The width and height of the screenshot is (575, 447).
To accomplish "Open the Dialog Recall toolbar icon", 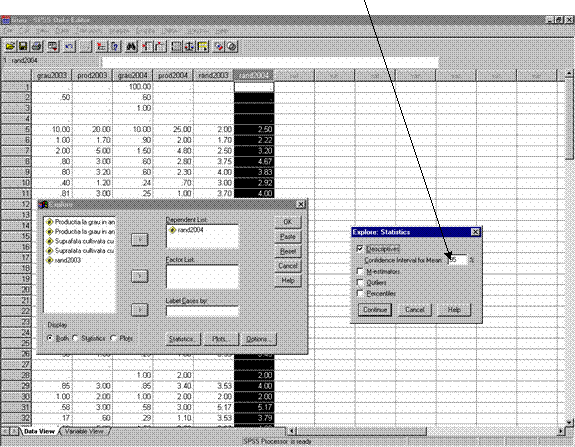I will point(53,47).
